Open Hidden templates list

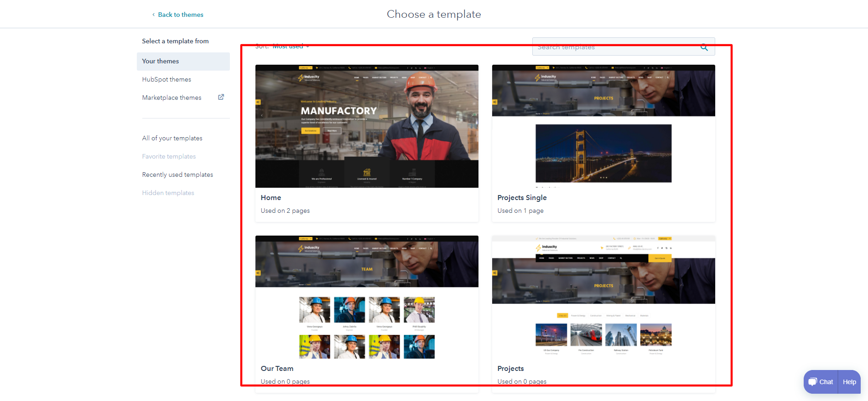[168, 193]
